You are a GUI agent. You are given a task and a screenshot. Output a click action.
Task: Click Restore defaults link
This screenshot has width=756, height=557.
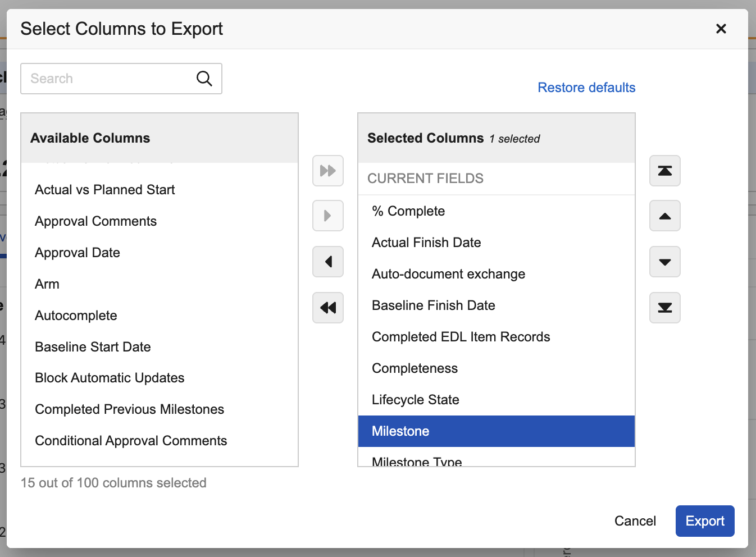pos(586,88)
